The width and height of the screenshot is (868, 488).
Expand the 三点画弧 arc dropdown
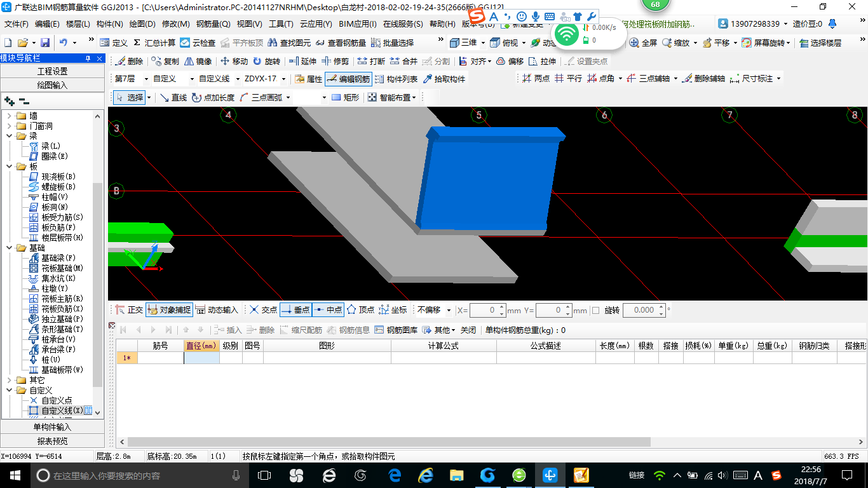(288, 97)
